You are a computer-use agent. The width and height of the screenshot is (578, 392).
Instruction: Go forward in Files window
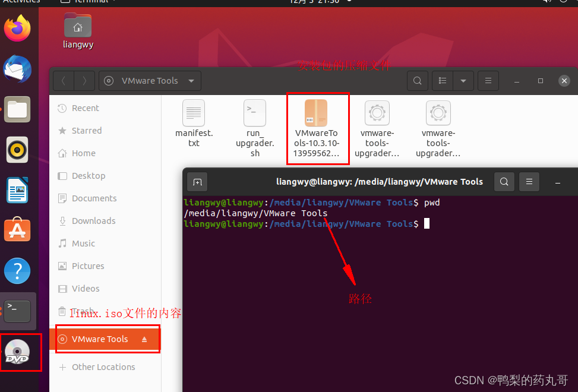point(84,81)
